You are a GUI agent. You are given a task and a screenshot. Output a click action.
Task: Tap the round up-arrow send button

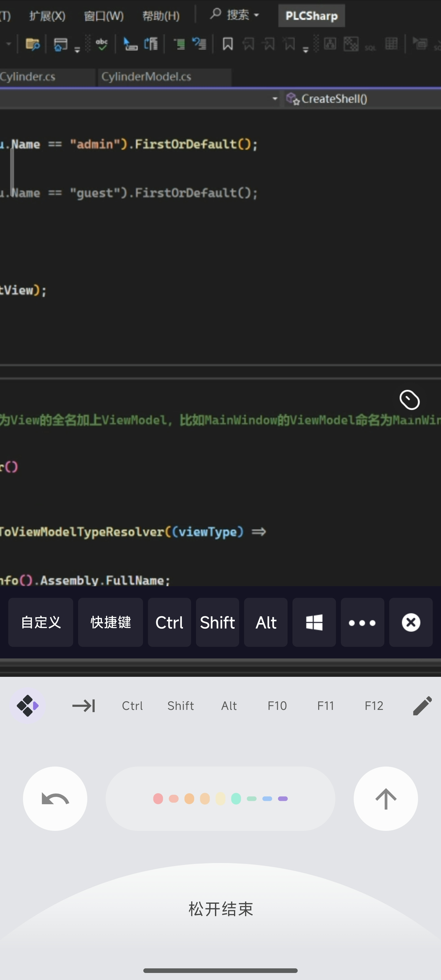386,798
